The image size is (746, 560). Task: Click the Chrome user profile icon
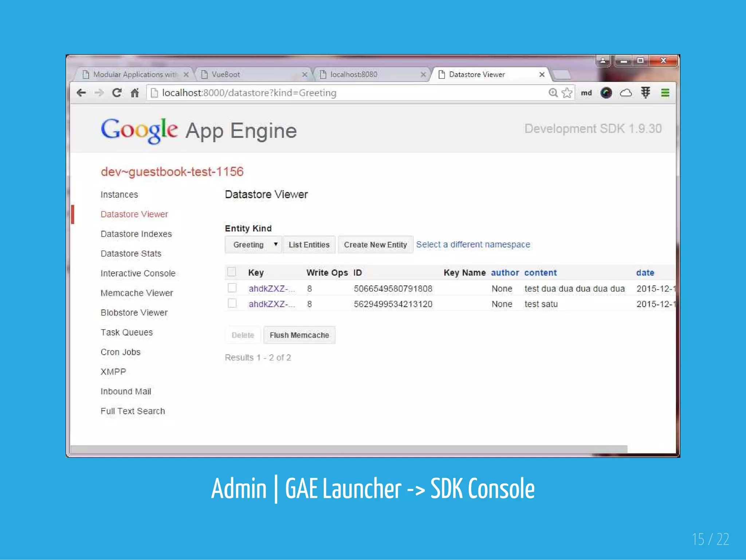(603, 60)
